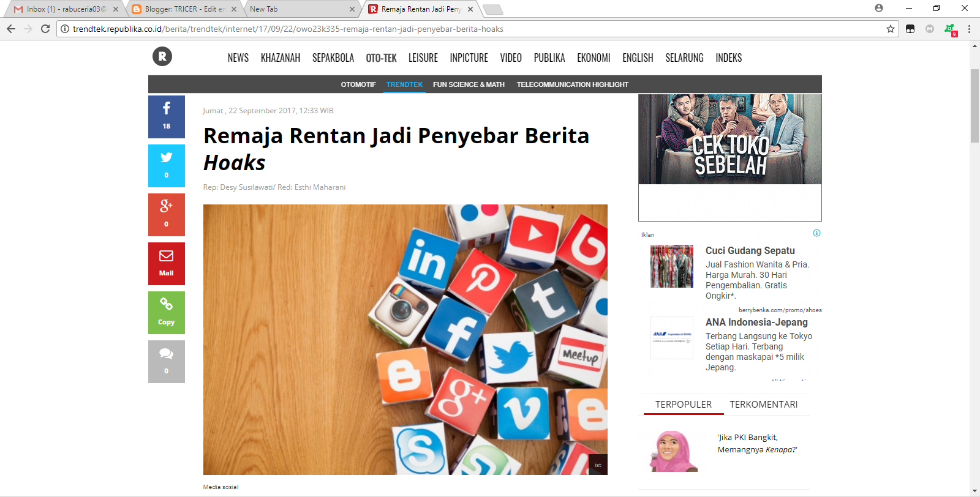Close the Remaja Rentan article tab
Screen dimensions: 980x497
coord(470,9)
